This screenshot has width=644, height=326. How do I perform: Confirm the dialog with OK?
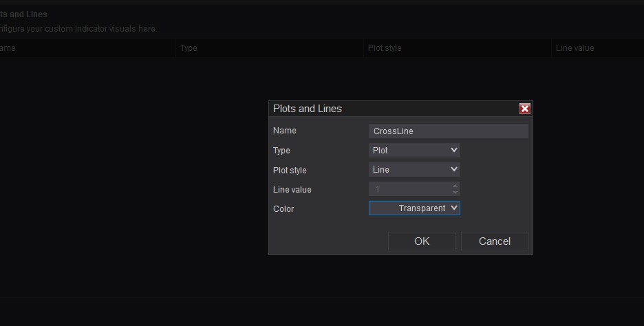point(422,241)
